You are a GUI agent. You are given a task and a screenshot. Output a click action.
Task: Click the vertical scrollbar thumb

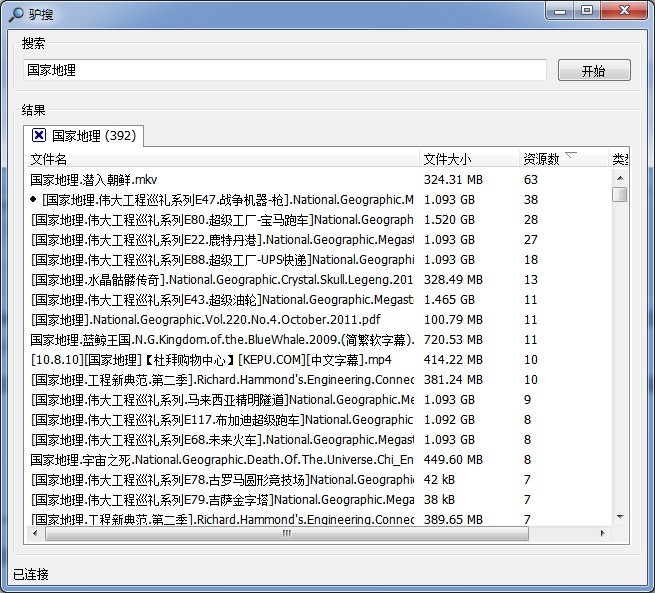[620, 195]
